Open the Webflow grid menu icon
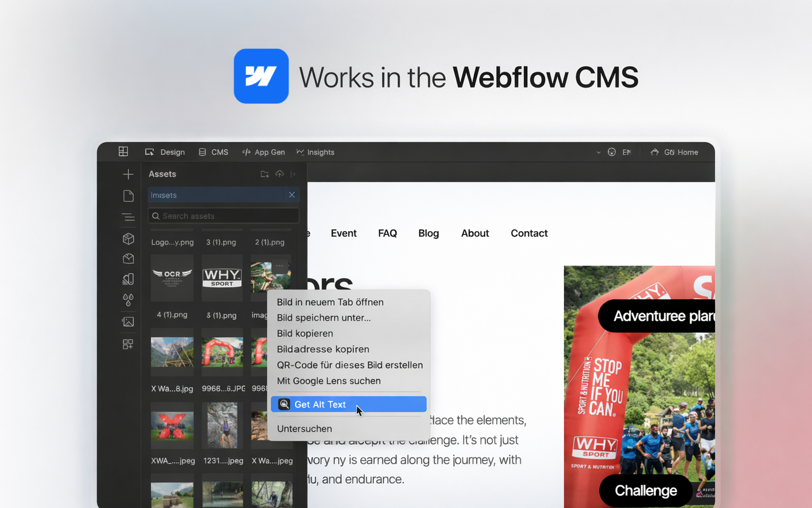812x508 pixels. coord(123,152)
